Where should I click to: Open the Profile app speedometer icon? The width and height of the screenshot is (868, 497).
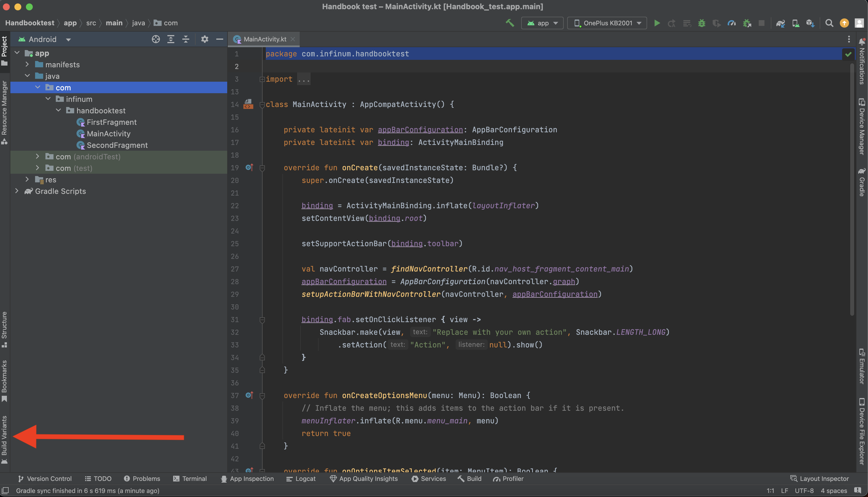click(x=731, y=23)
